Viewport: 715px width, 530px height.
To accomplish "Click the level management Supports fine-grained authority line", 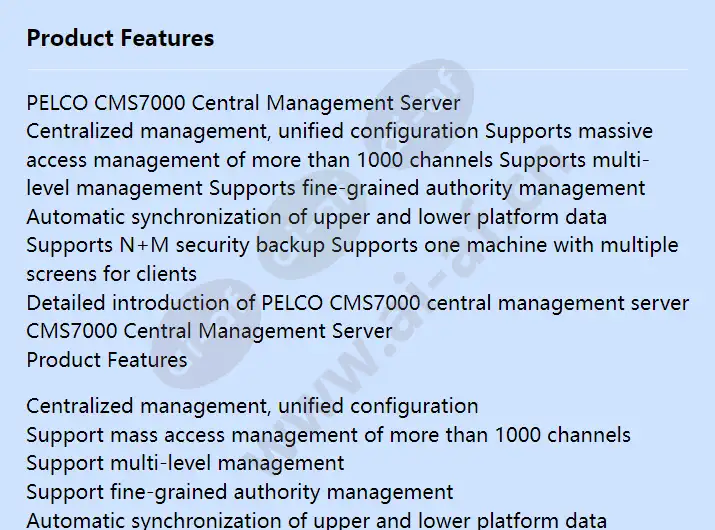I will click(x=336, y=188).
